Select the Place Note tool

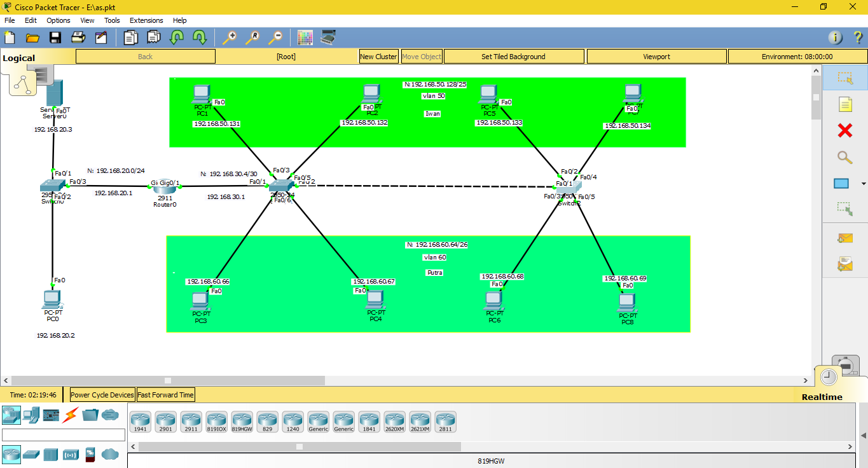pyautogui.click(x=844, y=104)
